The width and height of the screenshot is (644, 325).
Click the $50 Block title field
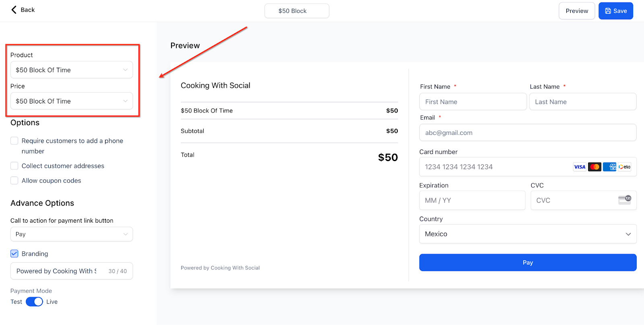pyautogui.click(x=297, y=11)
